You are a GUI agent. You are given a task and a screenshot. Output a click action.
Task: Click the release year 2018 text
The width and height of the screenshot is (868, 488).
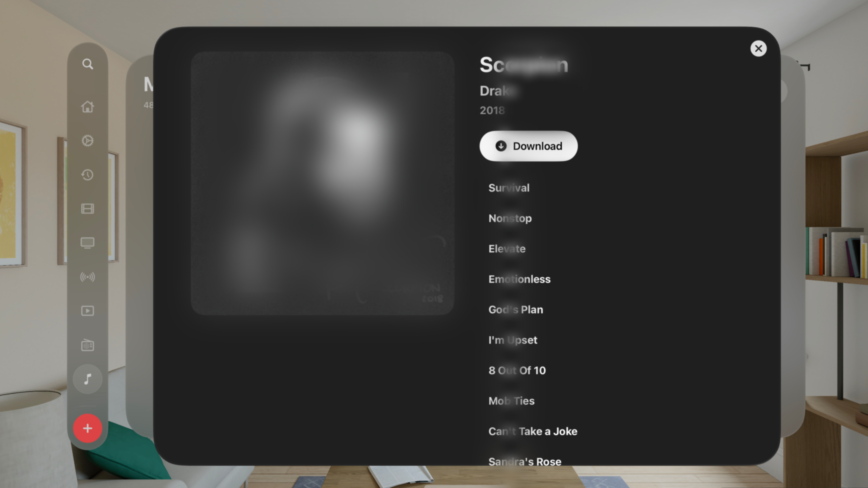pyautogui.click(x=492, y=110)
